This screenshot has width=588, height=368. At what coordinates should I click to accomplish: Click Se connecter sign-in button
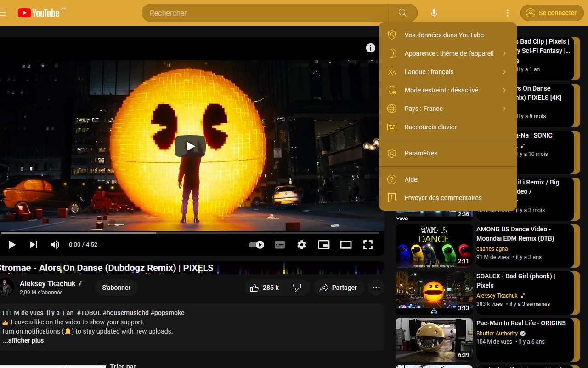point(552,13)
